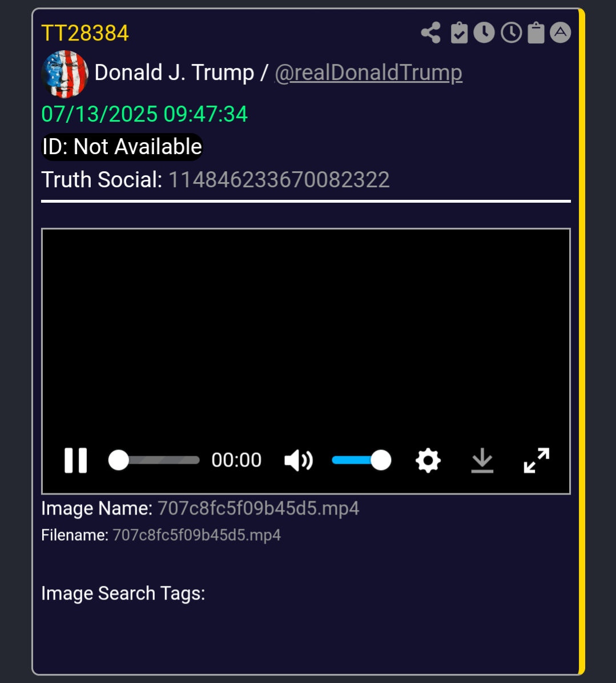Click the Image Search Tags label
Viewport: 616px width, 683px height.
pos(123,593)
